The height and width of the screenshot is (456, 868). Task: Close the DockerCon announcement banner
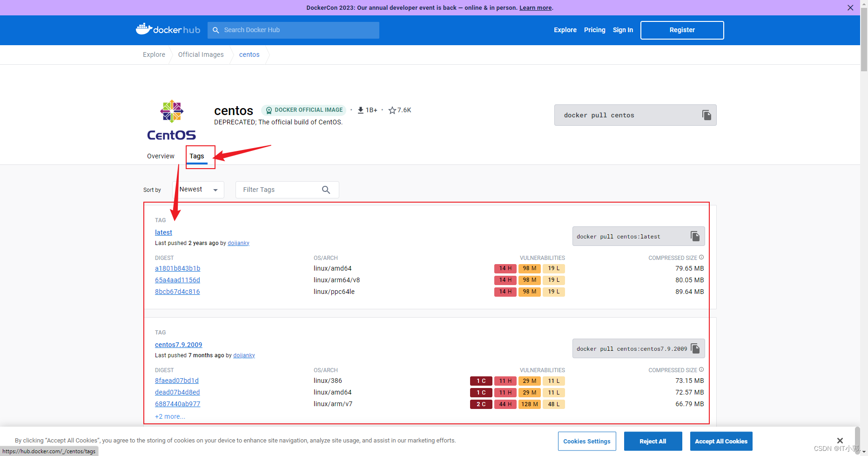tap(850, 7)
